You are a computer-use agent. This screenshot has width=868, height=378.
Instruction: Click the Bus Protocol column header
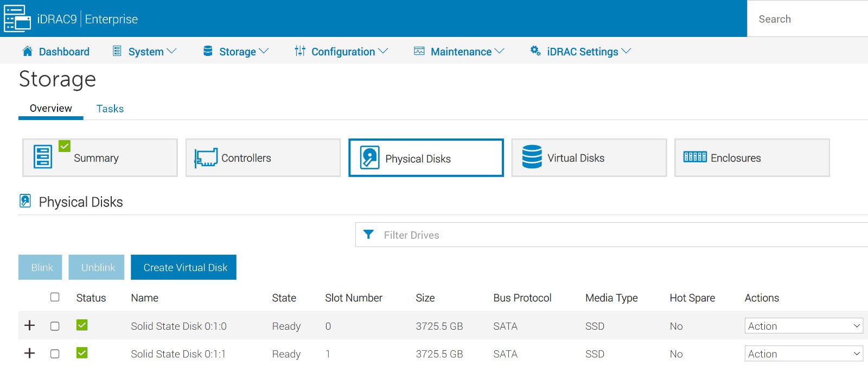click(522, 298)
